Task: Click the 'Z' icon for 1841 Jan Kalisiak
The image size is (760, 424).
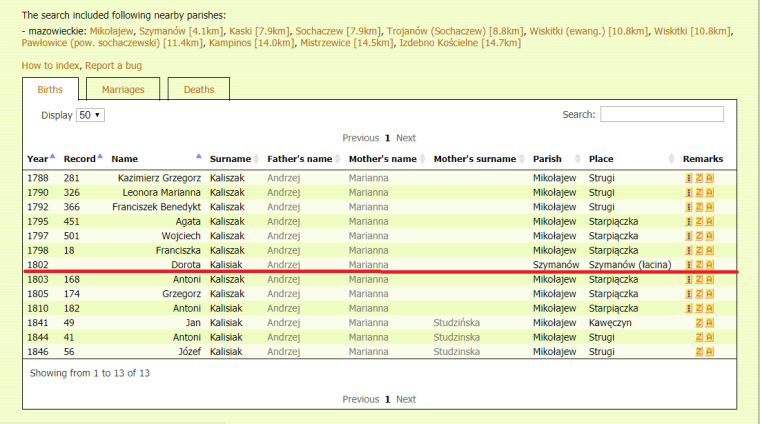Action: coord(699,323)
